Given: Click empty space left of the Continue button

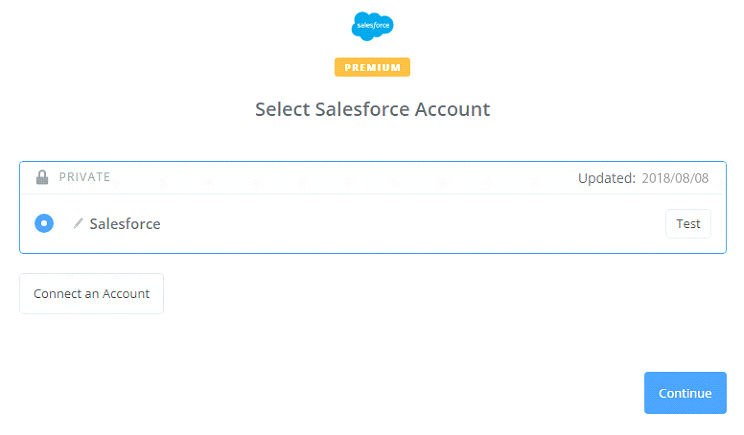Looking at the screenshot, I should (500, 393).
